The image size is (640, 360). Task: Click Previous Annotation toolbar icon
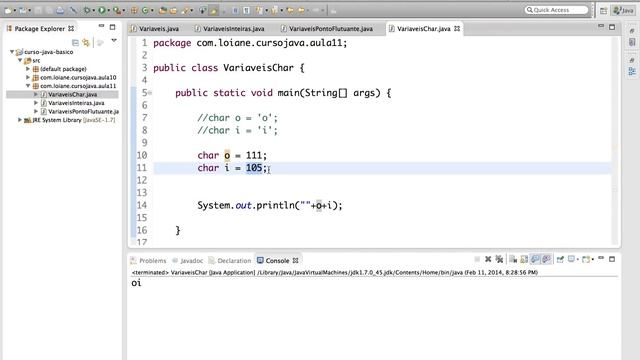click(x=274, y=10)
